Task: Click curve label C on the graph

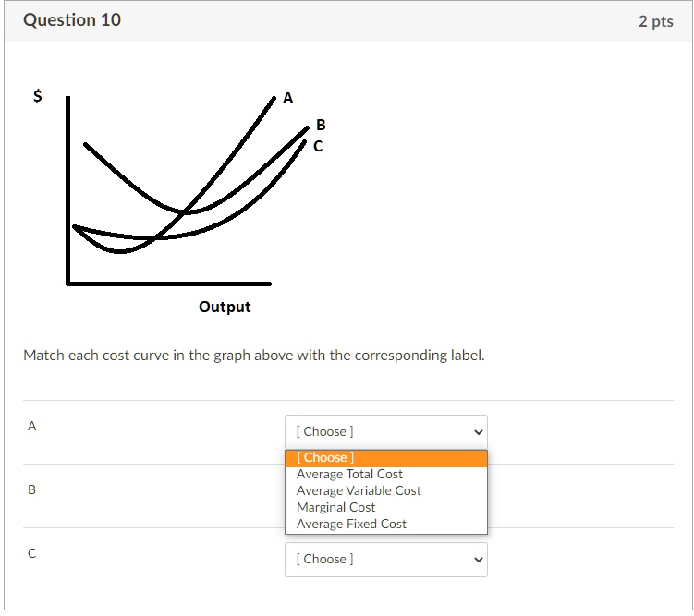Action: [x=318, y=146]
